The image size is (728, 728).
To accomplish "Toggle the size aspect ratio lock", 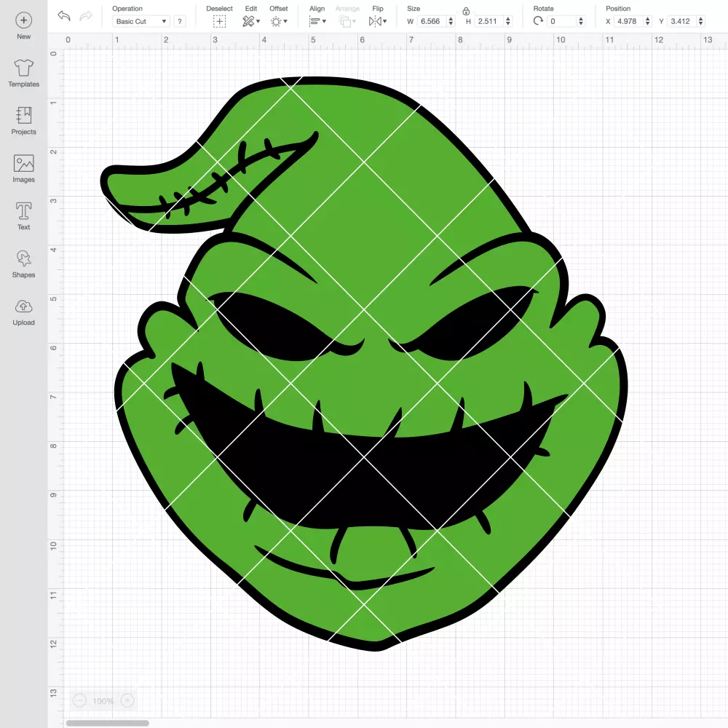I will 466,11.
